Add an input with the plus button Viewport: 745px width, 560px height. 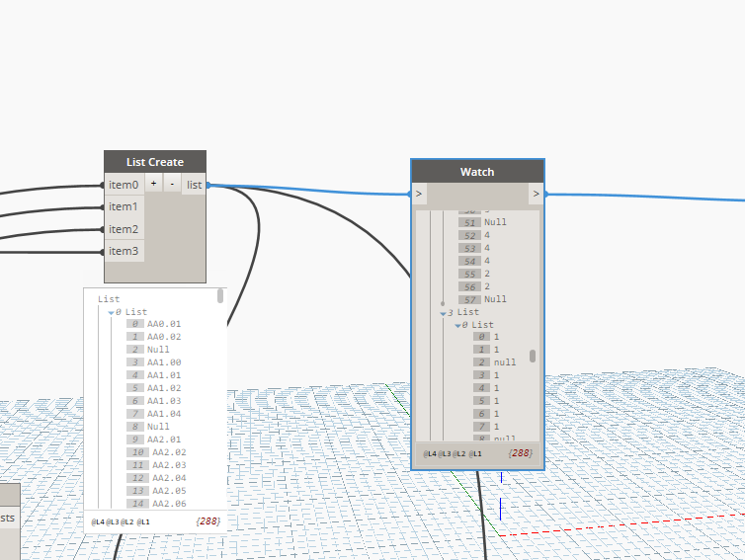point(153,184)
